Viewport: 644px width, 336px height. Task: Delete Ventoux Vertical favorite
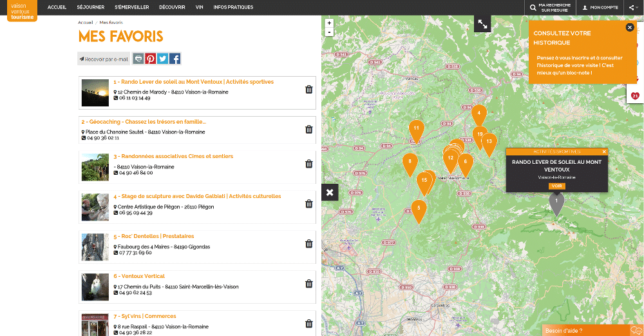click(x=309, y=283)
